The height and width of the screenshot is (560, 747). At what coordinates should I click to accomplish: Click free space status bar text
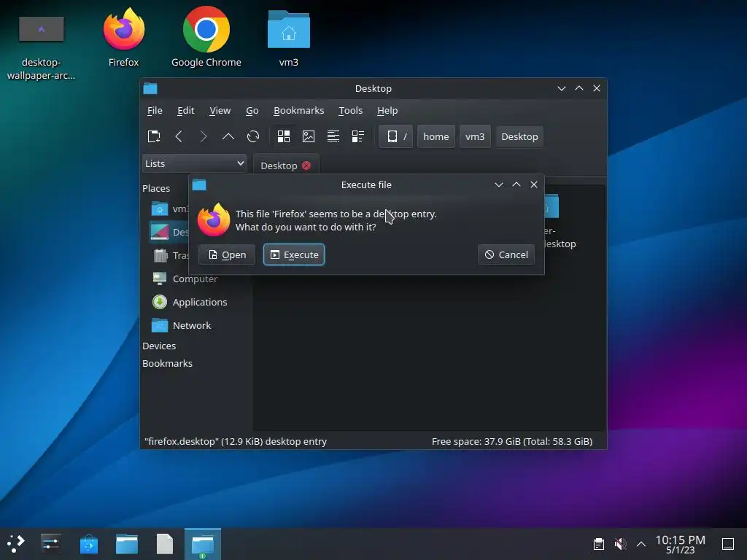coord(512,441)
